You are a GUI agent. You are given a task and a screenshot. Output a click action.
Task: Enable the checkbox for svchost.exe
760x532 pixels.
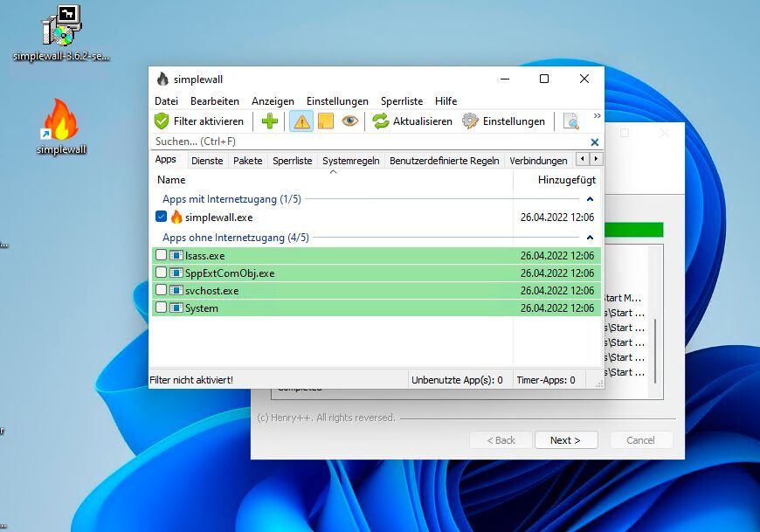coord(161,290)
